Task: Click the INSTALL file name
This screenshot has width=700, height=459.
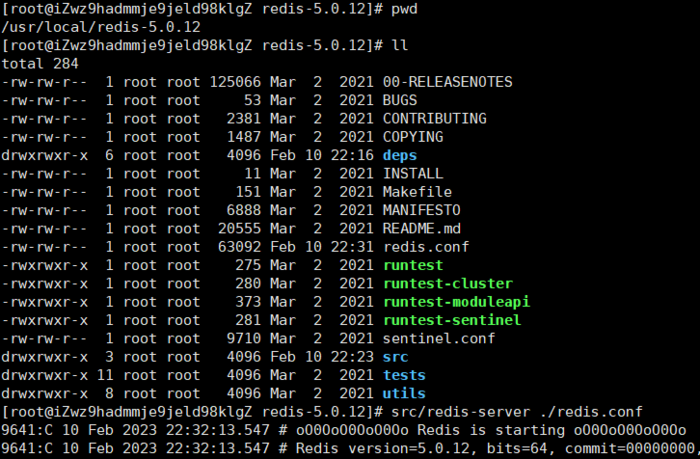Action: point(413,174)
